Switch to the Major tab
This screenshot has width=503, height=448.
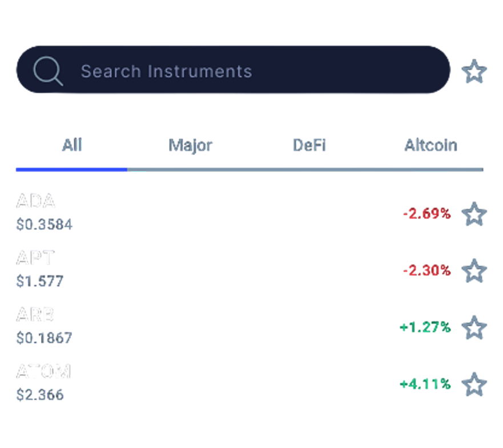tap(191, 147)
